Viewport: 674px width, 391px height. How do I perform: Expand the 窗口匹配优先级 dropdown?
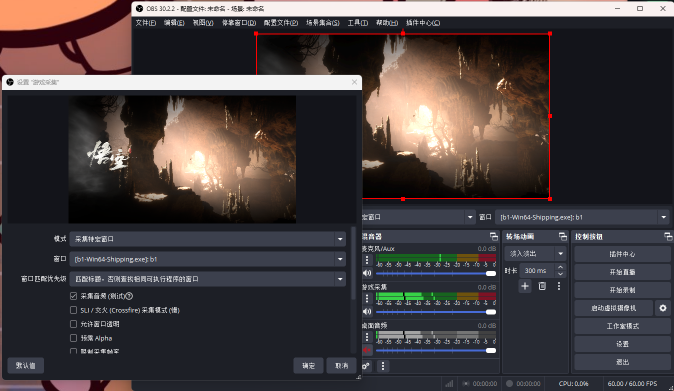click(340, 279)
